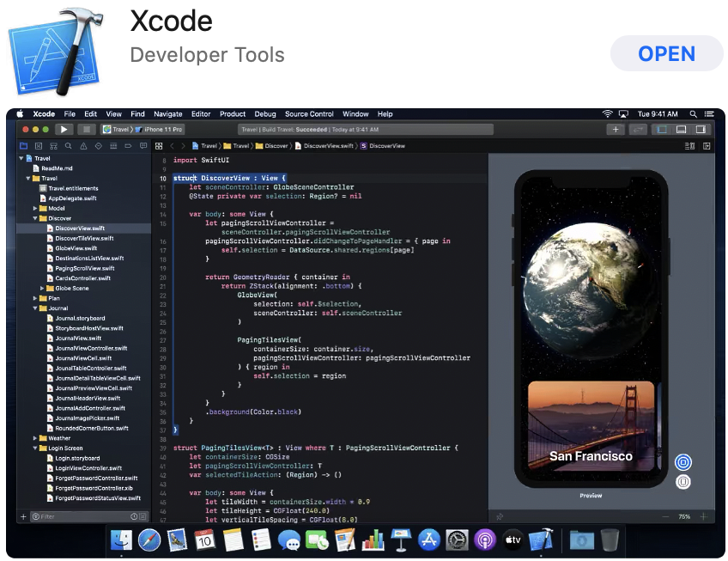Click the San Francisco preview card
Viewport: 728px width, 561px height.
[x=591, y=426]
